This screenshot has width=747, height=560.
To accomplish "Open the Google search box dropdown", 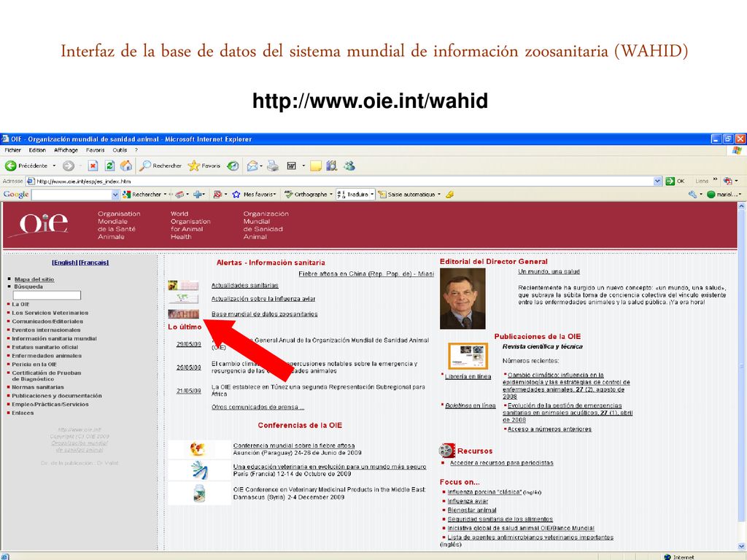I will (x=115, y=194).
